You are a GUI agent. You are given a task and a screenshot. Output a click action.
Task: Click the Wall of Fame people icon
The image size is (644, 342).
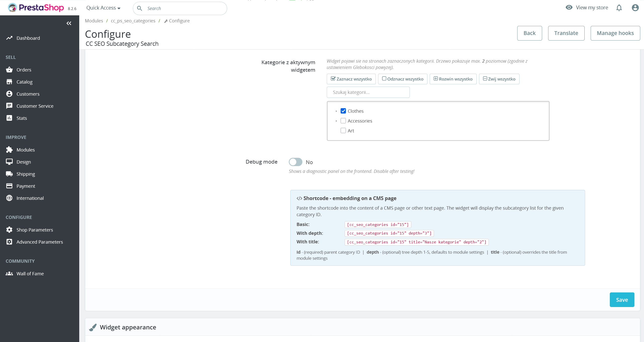pyautogui.click(x=9, y=274)
